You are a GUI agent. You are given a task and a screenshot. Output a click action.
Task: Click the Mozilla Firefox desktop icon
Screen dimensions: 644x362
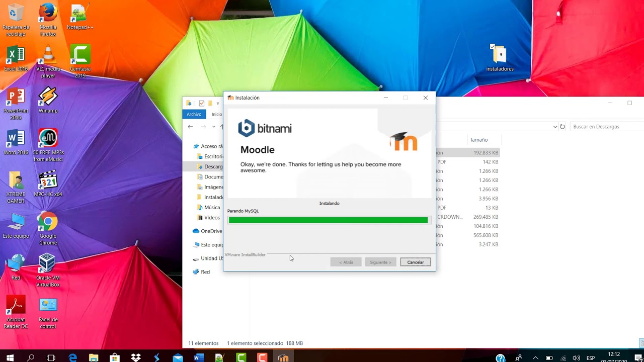tap(48, 20)
